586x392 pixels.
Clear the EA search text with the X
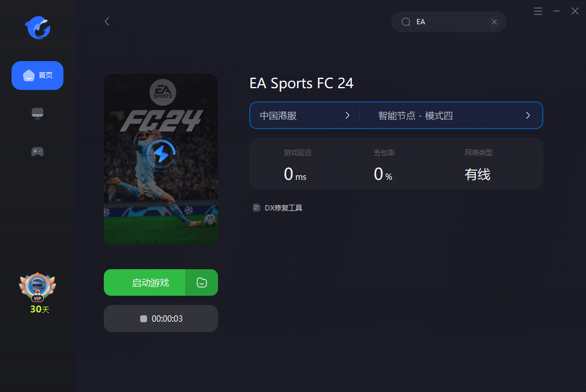494,22
